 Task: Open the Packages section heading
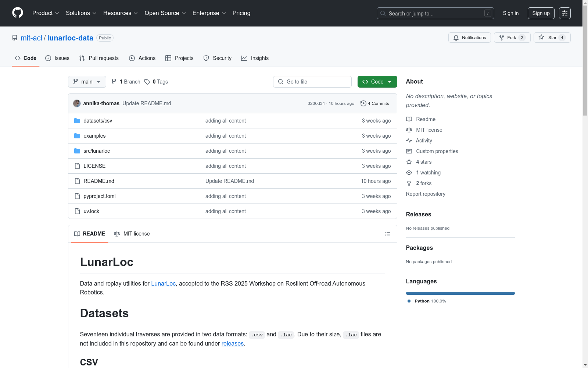(x=419, y=248)
